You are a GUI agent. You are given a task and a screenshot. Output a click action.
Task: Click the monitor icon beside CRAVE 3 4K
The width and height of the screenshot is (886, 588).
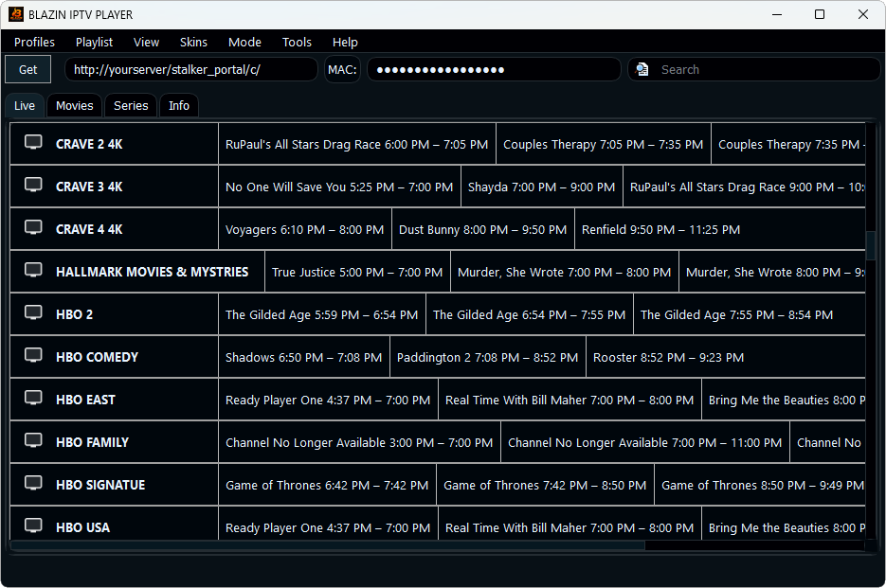point(33,185)
